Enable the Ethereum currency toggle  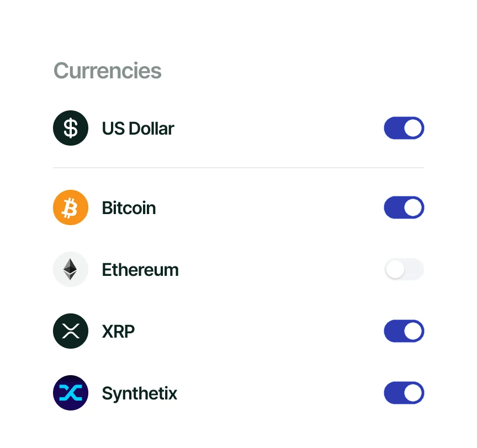click(x=404, y=269)
